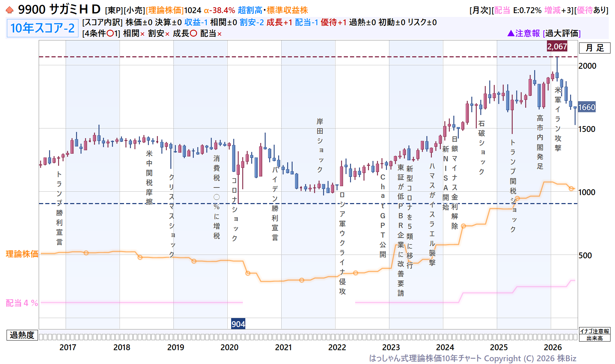Click the 優待+1 score item
This screenshot has height=364, width=615.
click(333, 22)
